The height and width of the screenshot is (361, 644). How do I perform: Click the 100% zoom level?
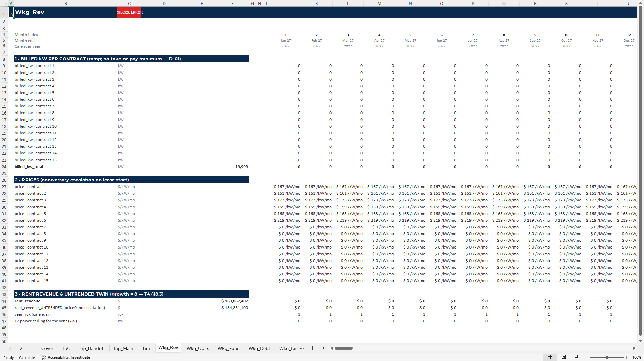point(637,357)
